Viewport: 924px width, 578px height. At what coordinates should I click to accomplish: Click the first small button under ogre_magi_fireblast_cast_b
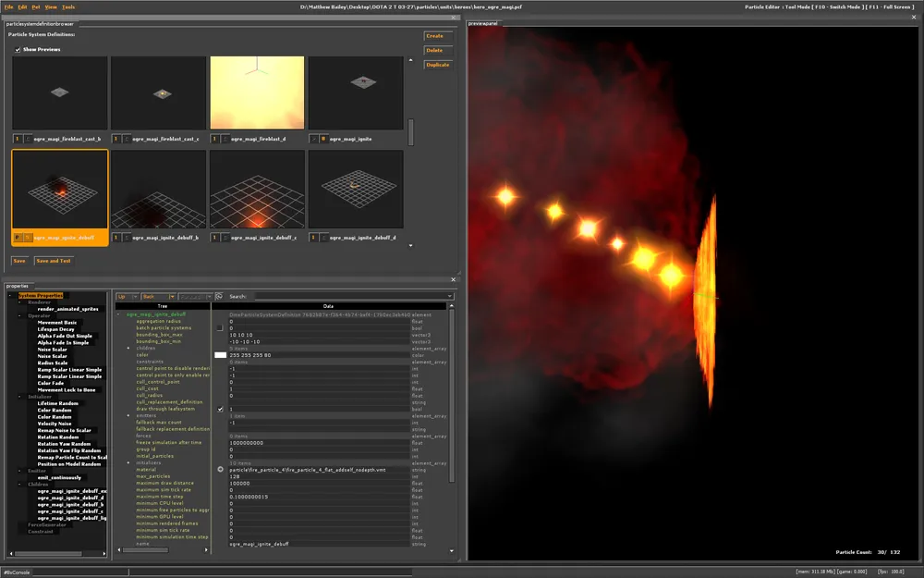coord(18,139)
